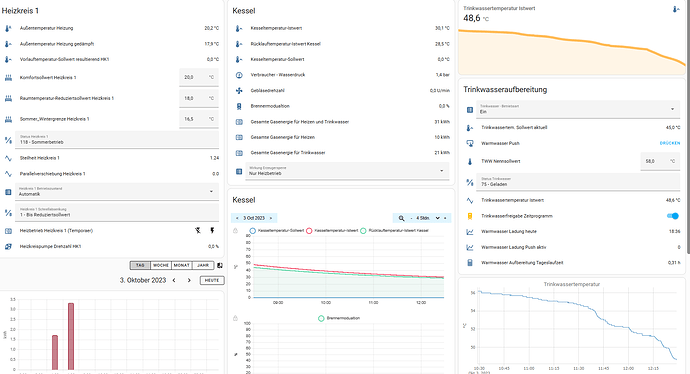Open Heizkreis 1 Betriebszustand dropdown
Viewport: 690px width, 374px height.
[x=117, y=191]
